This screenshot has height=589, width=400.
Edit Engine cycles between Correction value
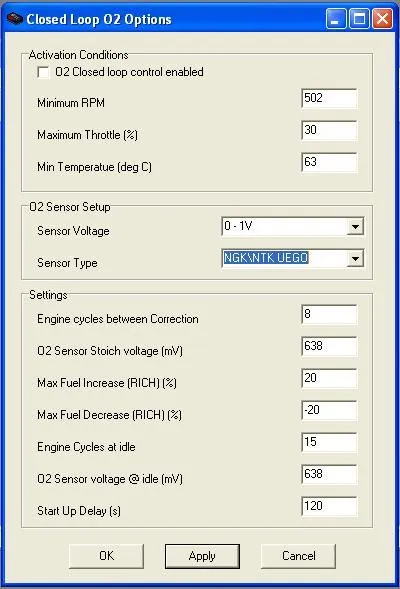point(329,314)
